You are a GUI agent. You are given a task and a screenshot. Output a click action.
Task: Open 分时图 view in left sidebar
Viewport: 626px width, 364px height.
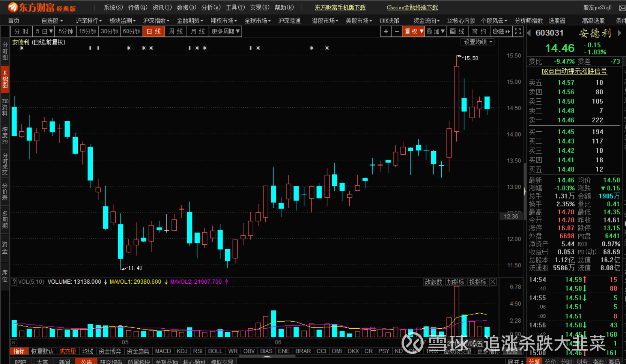click(5, 51)
